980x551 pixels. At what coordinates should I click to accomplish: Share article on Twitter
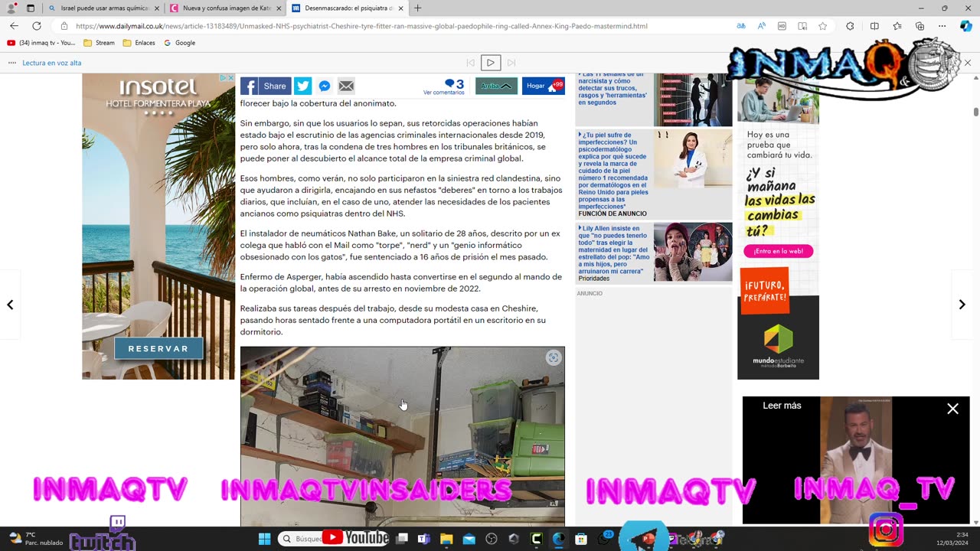pyautogui.click(x=302, y=86)
